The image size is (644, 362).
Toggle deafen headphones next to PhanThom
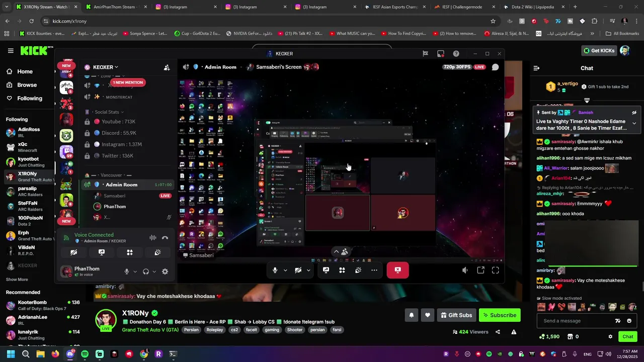point(146,271)
